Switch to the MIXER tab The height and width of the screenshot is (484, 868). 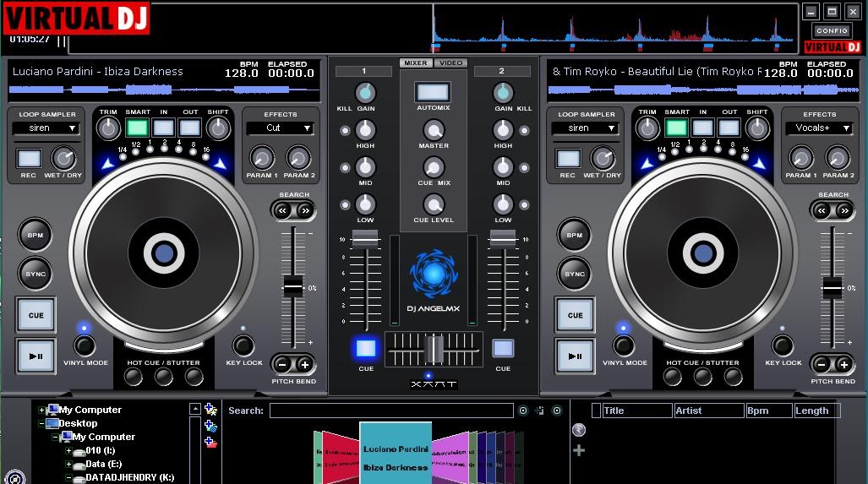tap(416, 63)
